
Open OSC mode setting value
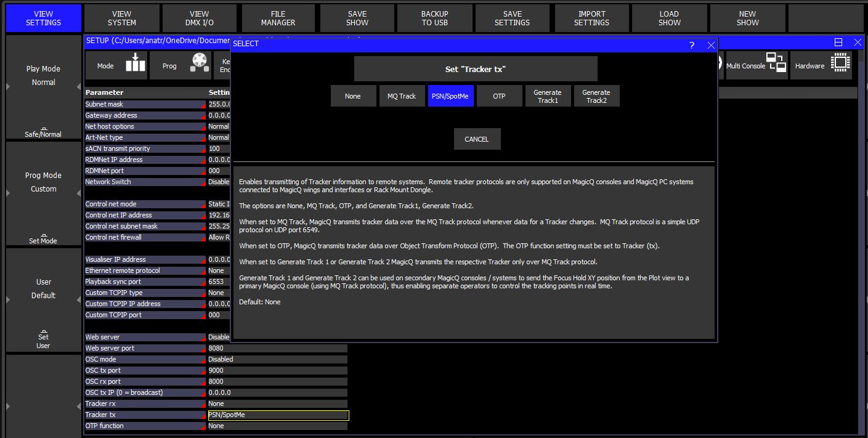(x=277, y=359)
